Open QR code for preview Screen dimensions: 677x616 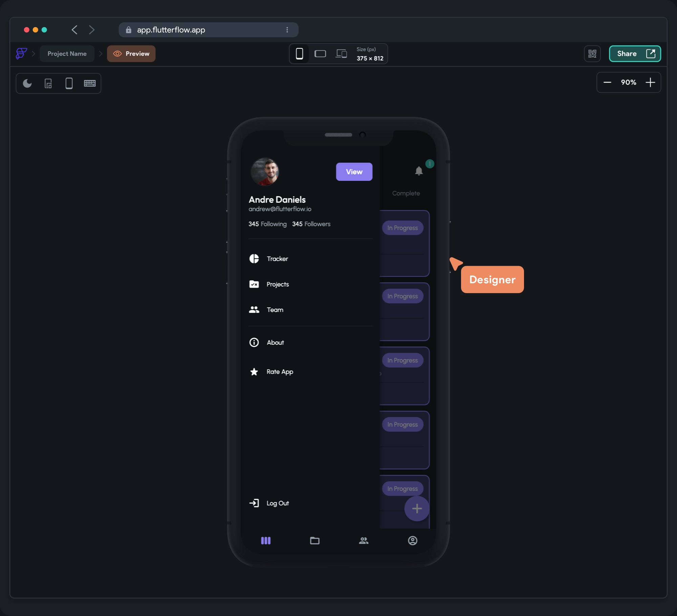[592, 54]
